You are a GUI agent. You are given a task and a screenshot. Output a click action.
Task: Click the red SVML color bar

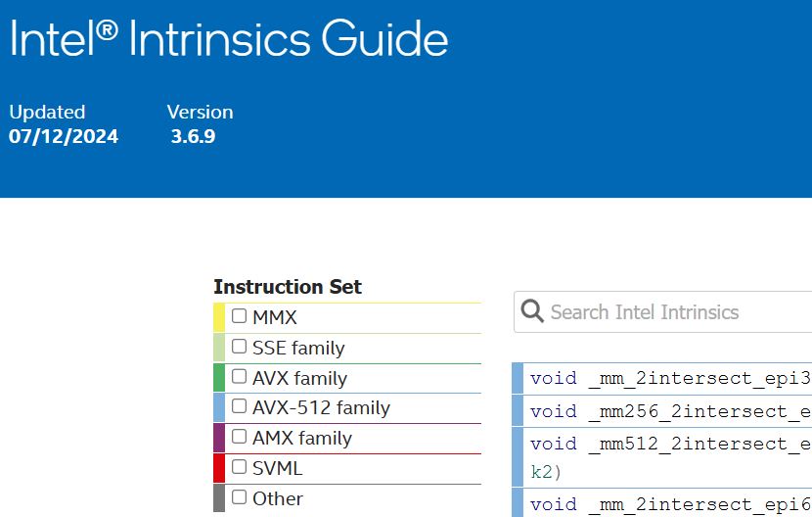click(219, 468)
